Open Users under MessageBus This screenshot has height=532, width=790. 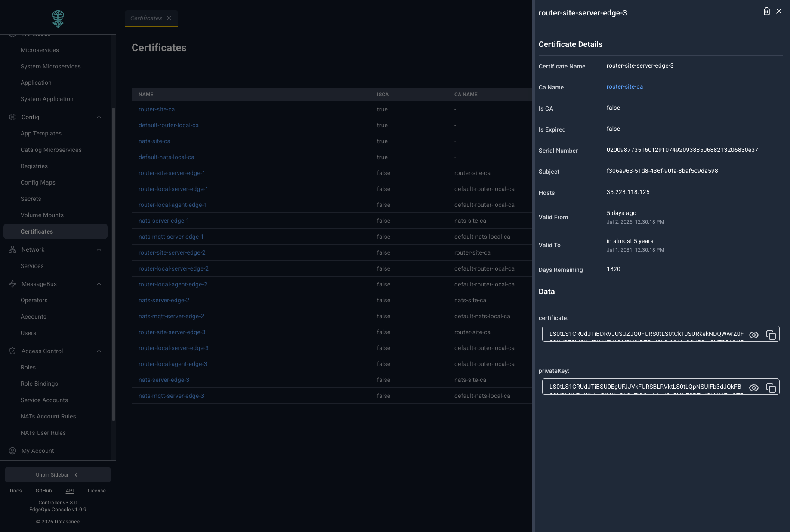pyautogui.click(x=28, y=333)
